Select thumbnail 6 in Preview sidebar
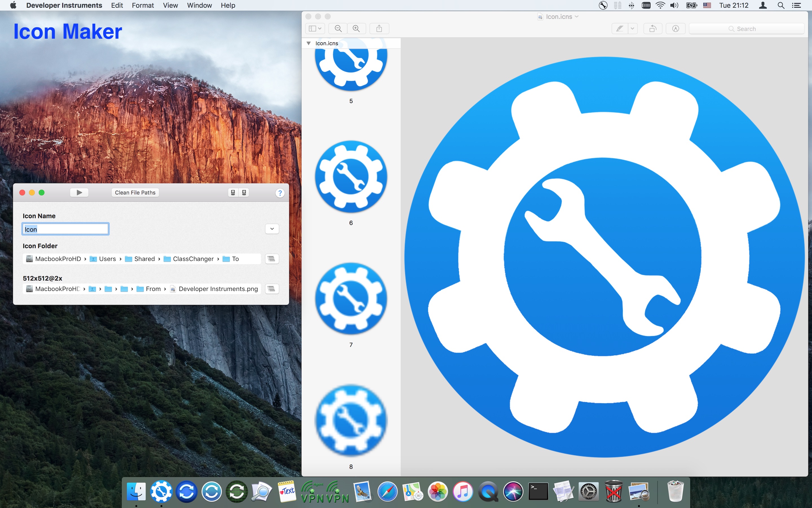812x508 pixels. coord(351,177)
